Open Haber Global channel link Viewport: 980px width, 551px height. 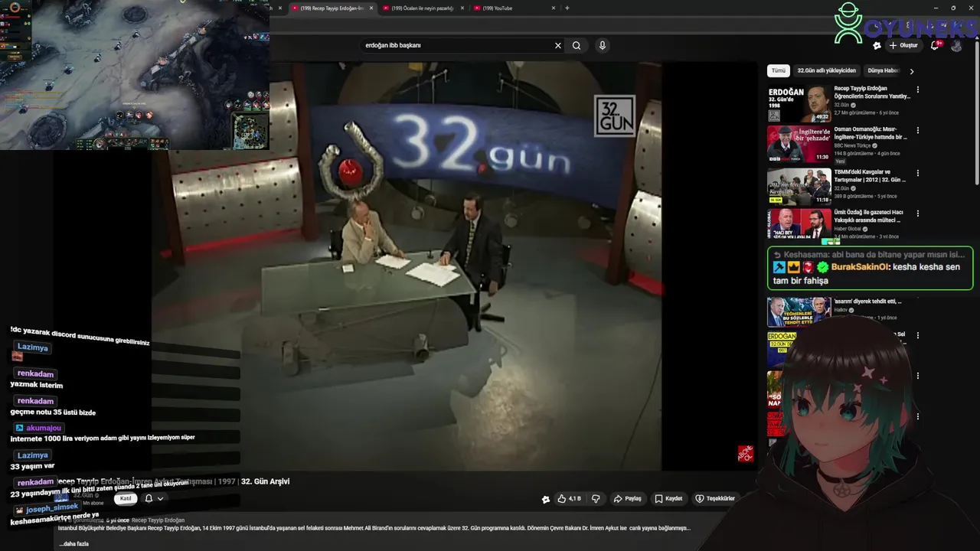848,229
